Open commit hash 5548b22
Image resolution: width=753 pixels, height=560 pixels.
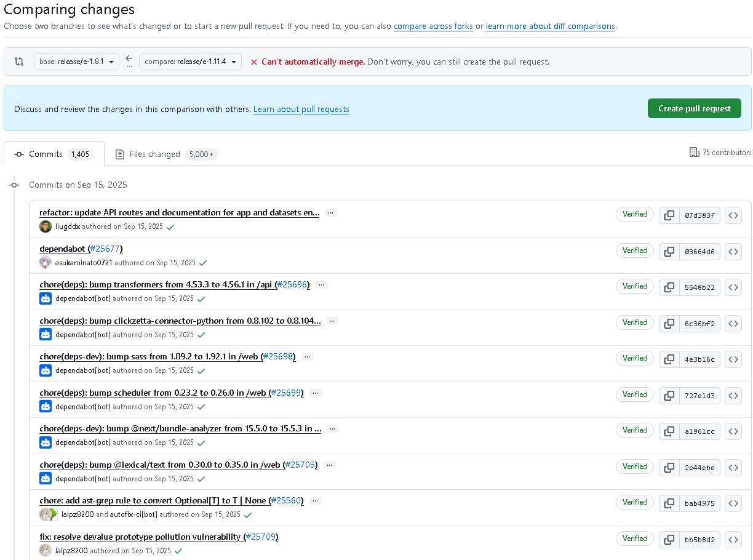(699, 287)
